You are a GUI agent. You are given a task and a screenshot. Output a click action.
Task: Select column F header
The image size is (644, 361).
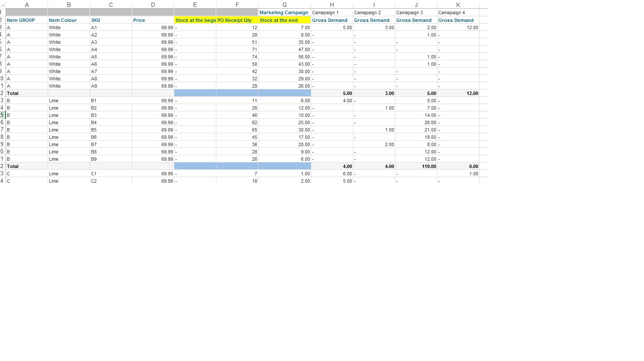tap(237, 5)
